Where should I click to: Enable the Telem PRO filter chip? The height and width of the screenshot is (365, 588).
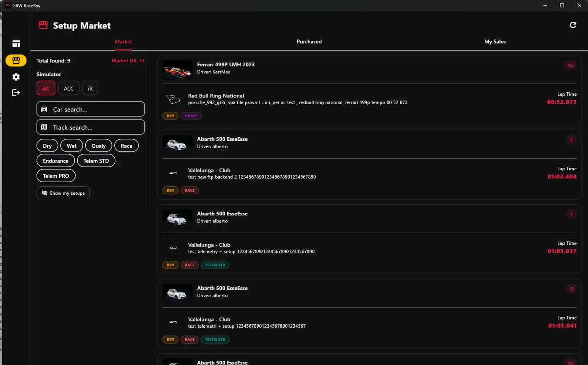(x=56, y=176)
